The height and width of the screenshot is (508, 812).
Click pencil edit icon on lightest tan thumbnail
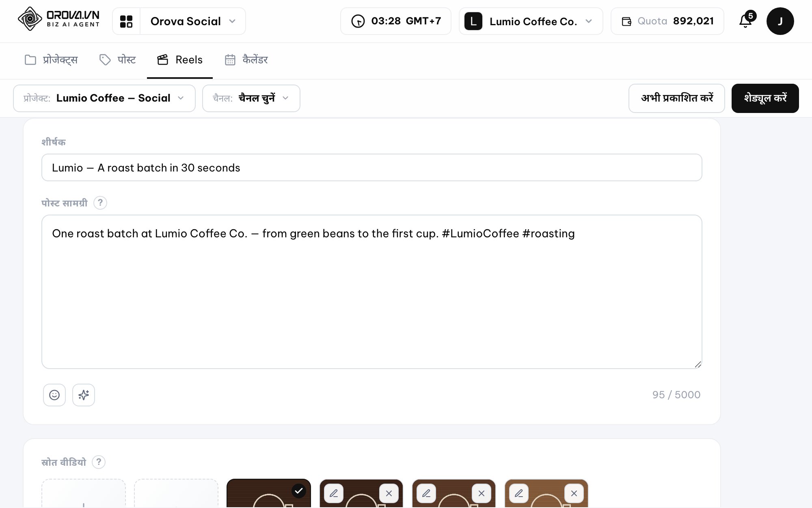[x=519, y=493]
